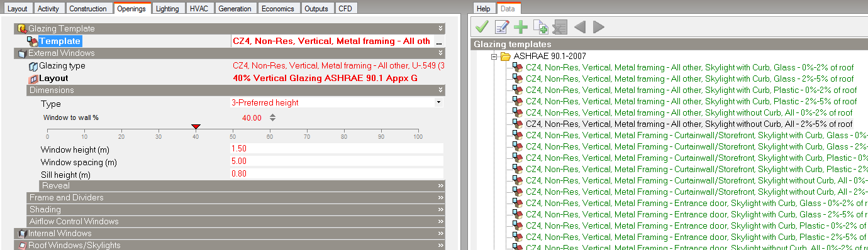The image size is (868, 250).
Task: Click the Glazing Template header icon
Action: click(22, 29)
